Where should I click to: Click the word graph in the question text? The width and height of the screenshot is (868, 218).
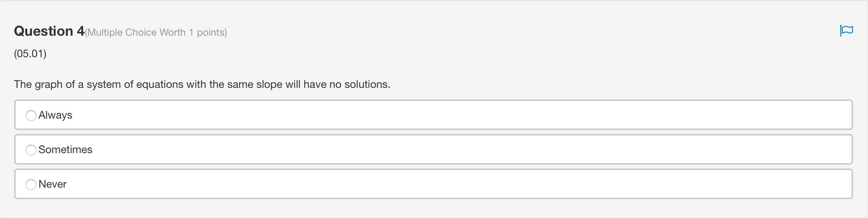pyautogui.click(x=48, y=84)
